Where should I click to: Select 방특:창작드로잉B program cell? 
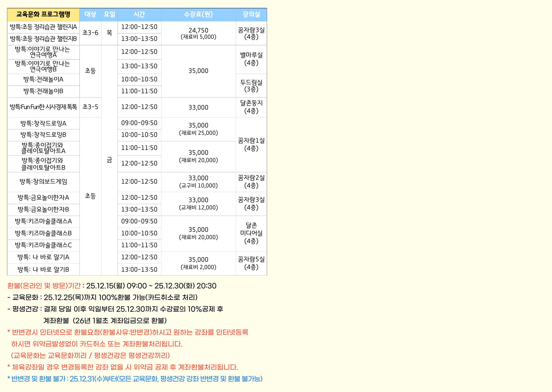[x=43, y=135]
